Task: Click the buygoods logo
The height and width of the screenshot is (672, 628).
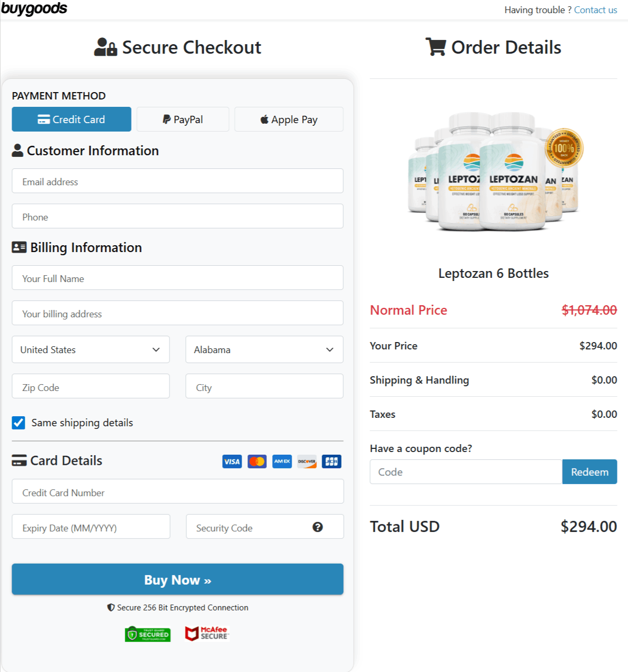Action: 35,8
